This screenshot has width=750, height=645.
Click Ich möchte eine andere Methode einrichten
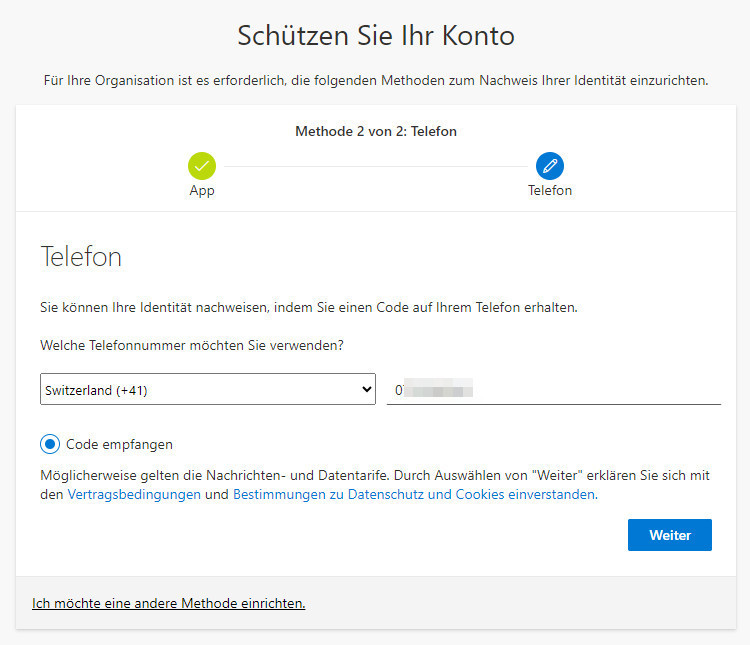[168, 603]
